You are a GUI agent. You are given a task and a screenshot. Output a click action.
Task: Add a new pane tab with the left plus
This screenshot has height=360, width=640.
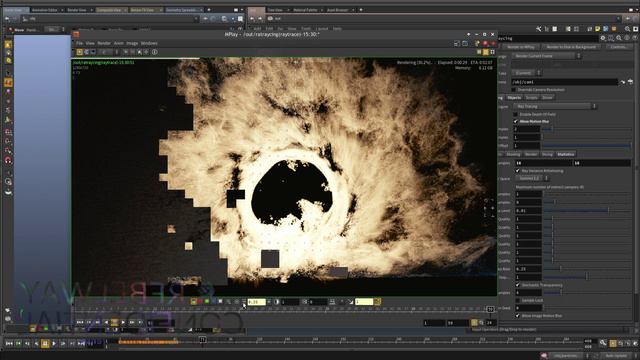(x=209, y=10)
